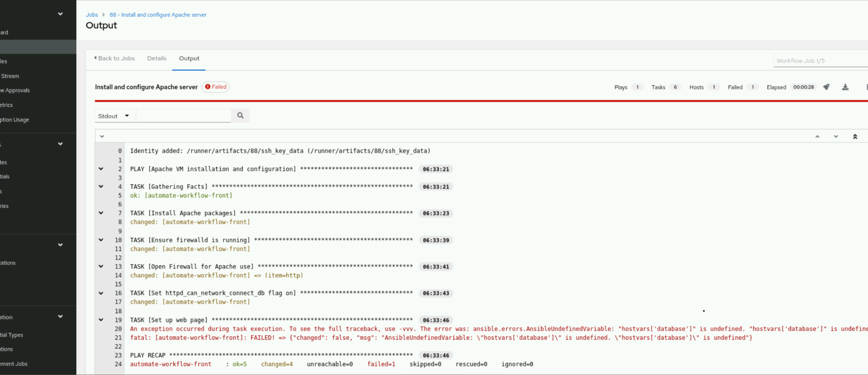Click the changed line with item=http

pyautogui.click(x=216, y=275)
